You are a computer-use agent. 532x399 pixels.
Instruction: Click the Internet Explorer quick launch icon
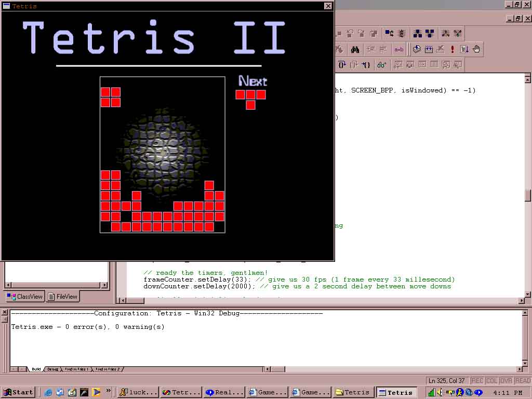(x=48, y=392)
